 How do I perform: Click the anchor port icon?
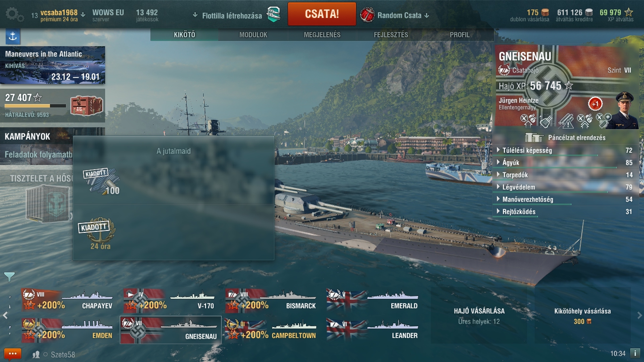point(13,36)
